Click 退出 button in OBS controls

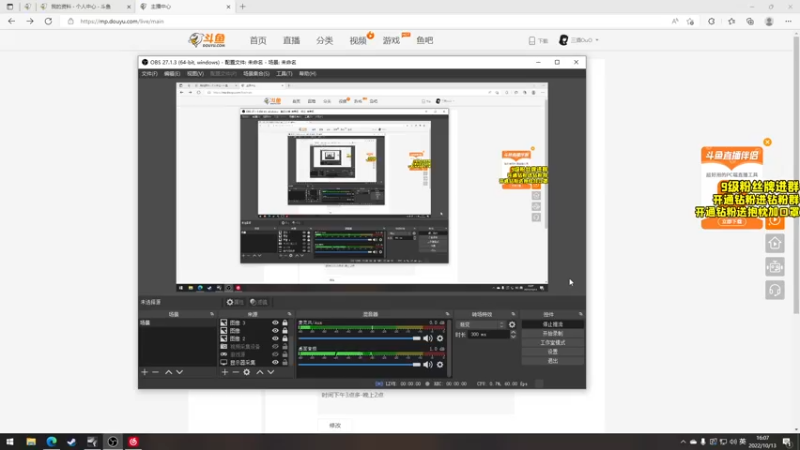(x=553, y=361)
